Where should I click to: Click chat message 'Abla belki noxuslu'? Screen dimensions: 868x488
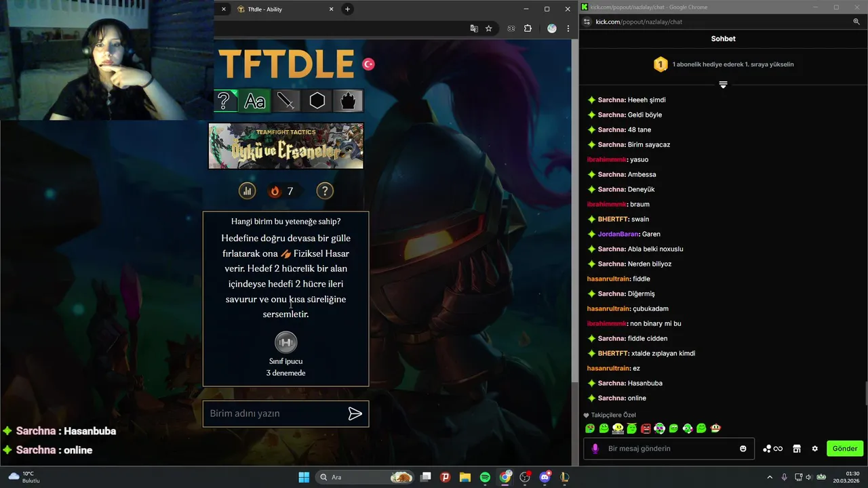pyautogui.click(x=655, y=249)
